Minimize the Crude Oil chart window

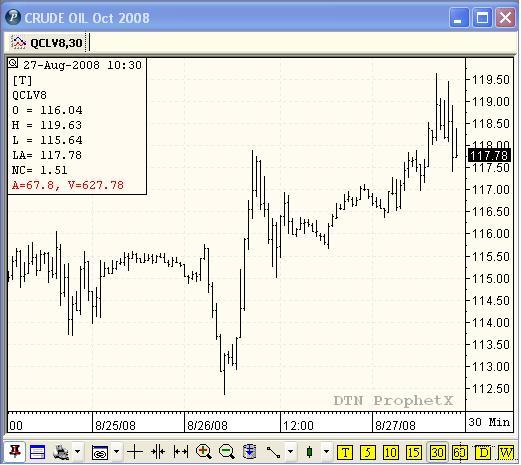coord(459,17)
